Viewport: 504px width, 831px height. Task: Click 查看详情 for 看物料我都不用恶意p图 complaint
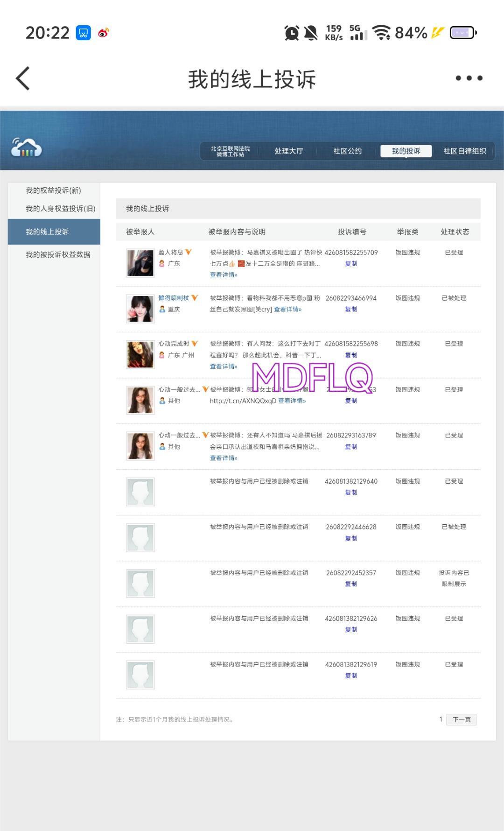click(x=287, y=309)
